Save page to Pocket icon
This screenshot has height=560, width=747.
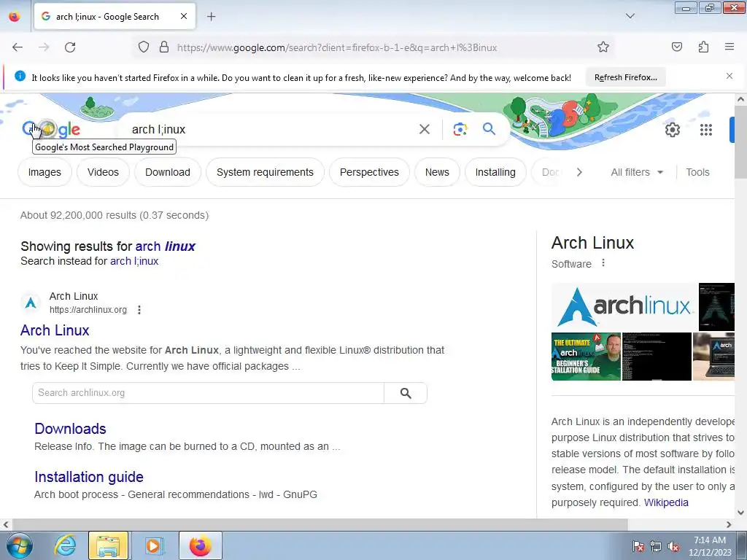click(676, 47)
